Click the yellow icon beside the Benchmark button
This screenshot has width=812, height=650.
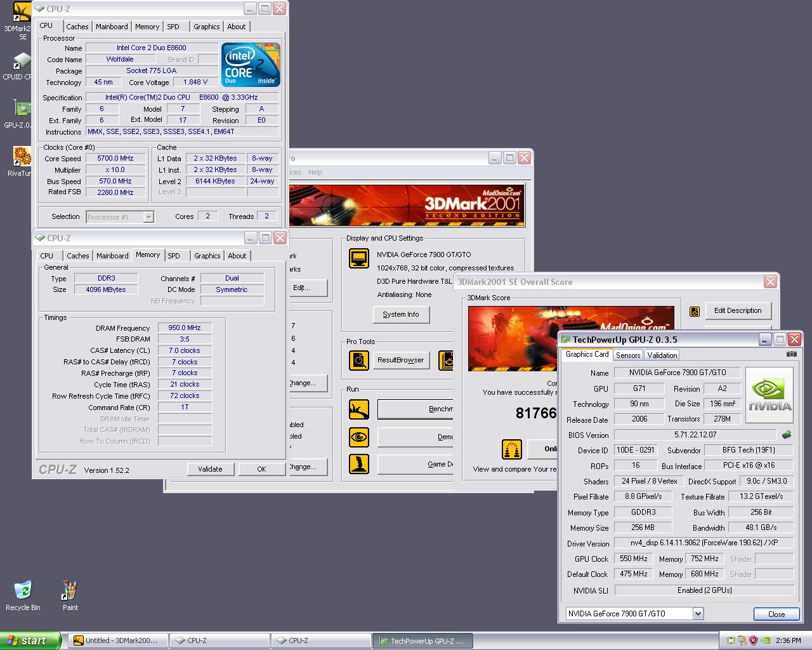pyautogui.click(x=359, y=409)
